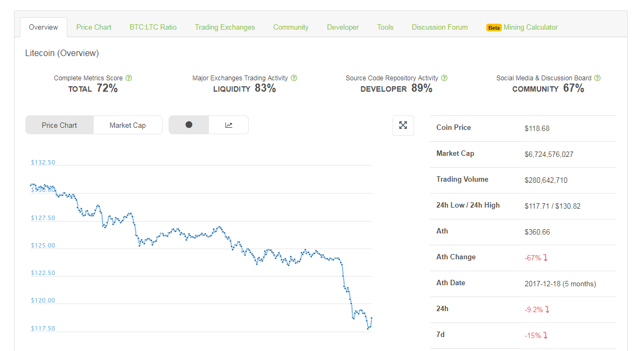Open the Overview tab
This screenshot has height=351, width=644.
pos(44,27)
